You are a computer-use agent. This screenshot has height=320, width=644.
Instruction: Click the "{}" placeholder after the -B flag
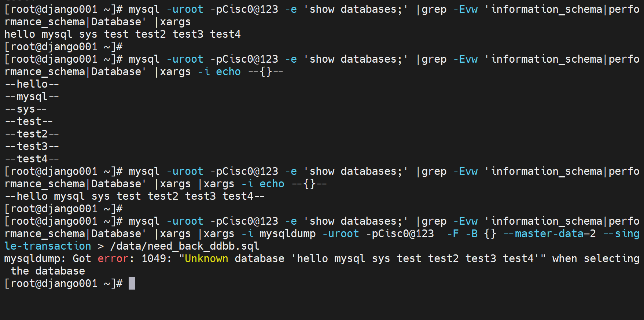(x=490, y=234)
